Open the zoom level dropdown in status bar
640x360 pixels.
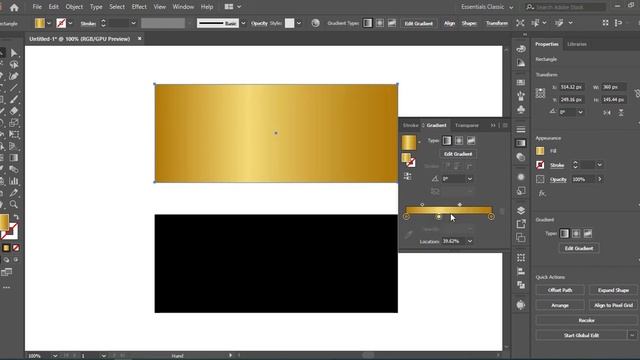[55, 356]
